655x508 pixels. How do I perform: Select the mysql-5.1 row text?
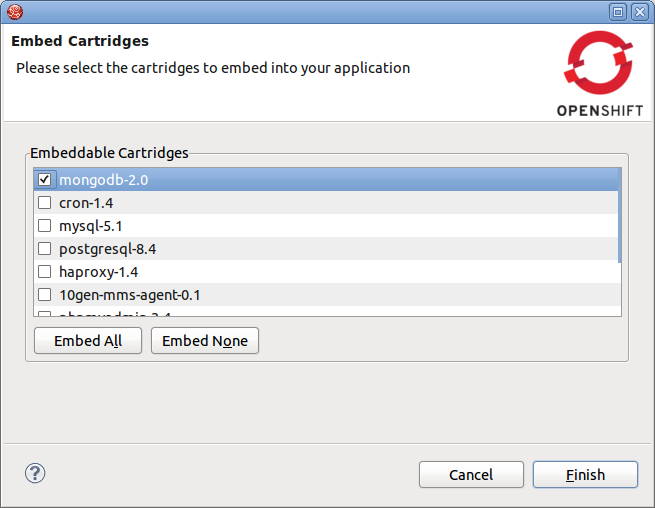click(x=91, y=226)
